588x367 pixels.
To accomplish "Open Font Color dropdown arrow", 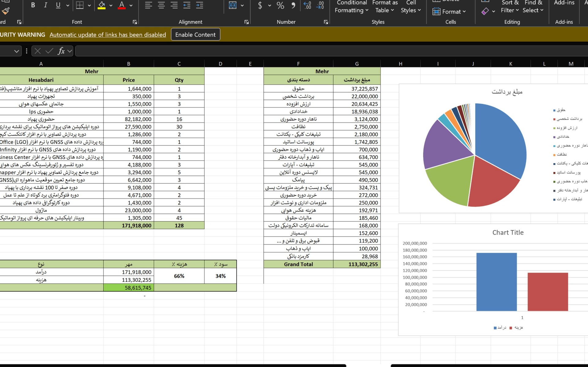I will point(131,6).
